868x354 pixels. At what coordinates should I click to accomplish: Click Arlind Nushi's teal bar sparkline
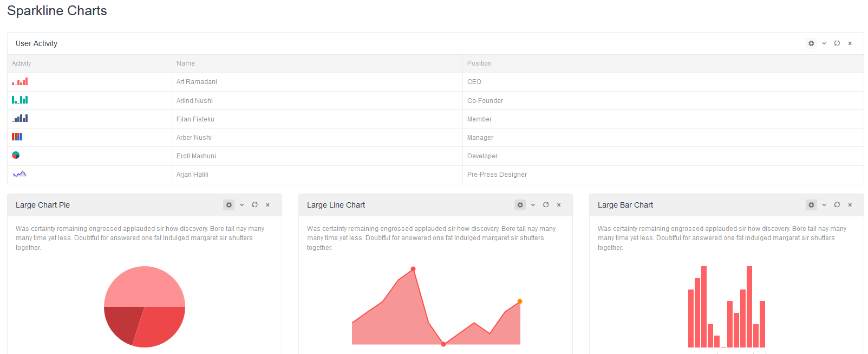click(20, 100)
